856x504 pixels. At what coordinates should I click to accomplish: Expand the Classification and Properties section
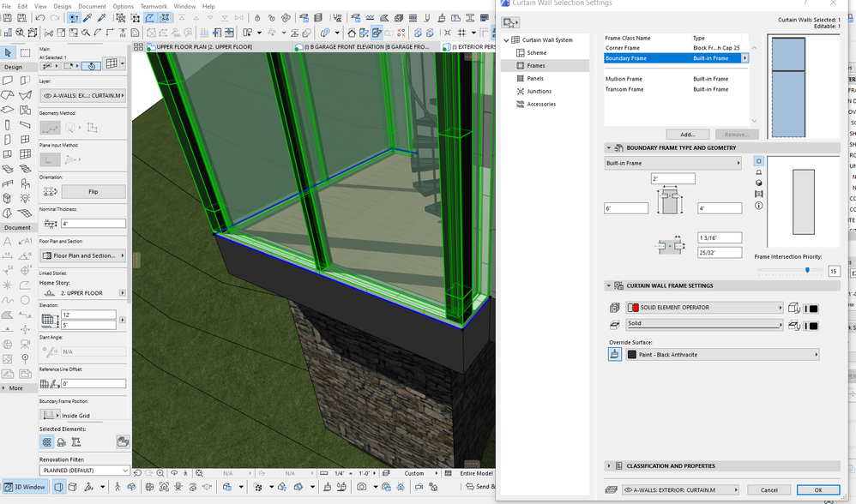609,466
